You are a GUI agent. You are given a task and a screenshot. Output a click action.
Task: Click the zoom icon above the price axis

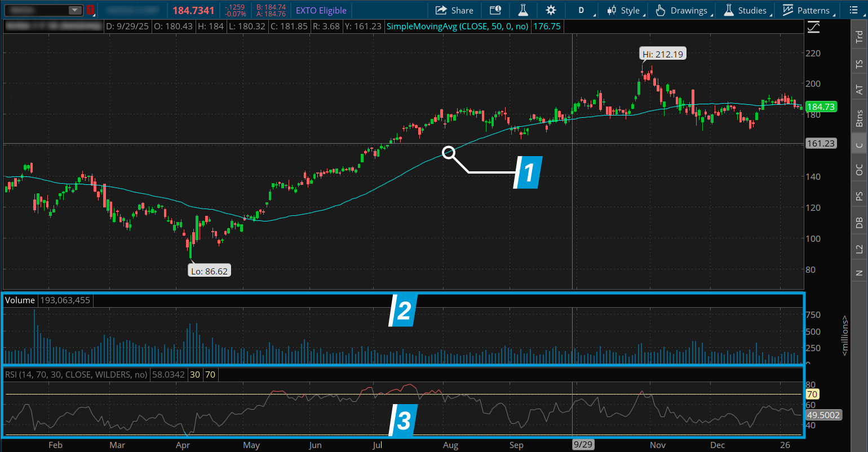coord(813,26)
